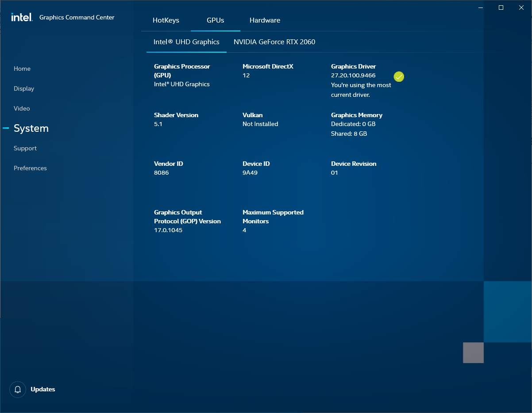Switch to NVIDIA GeForce RTX 2060 tab
This screenshot has height=413, width=532.
coord(274,42)
